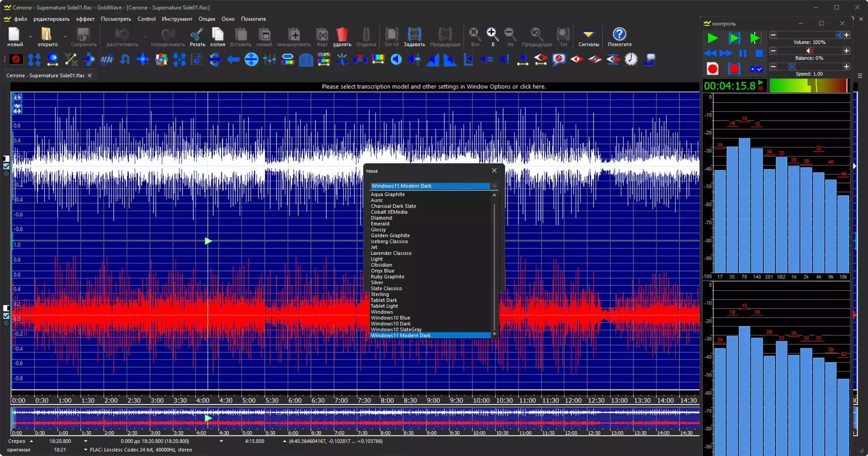Screen dimensions: 868x456
Task: Cut selection with the Резать scissors icon
Action: tap(197, 37)
